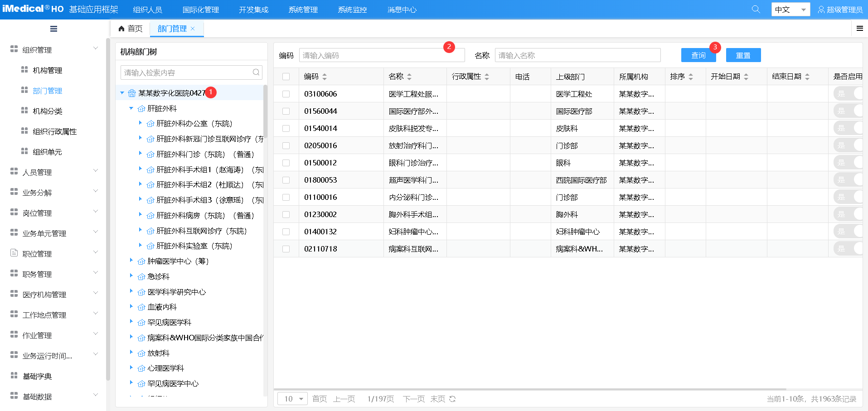The width and height of the screenshot is (868, 411).
Task: Select 机构管理 in the sidebar
Action: point(47,70)
